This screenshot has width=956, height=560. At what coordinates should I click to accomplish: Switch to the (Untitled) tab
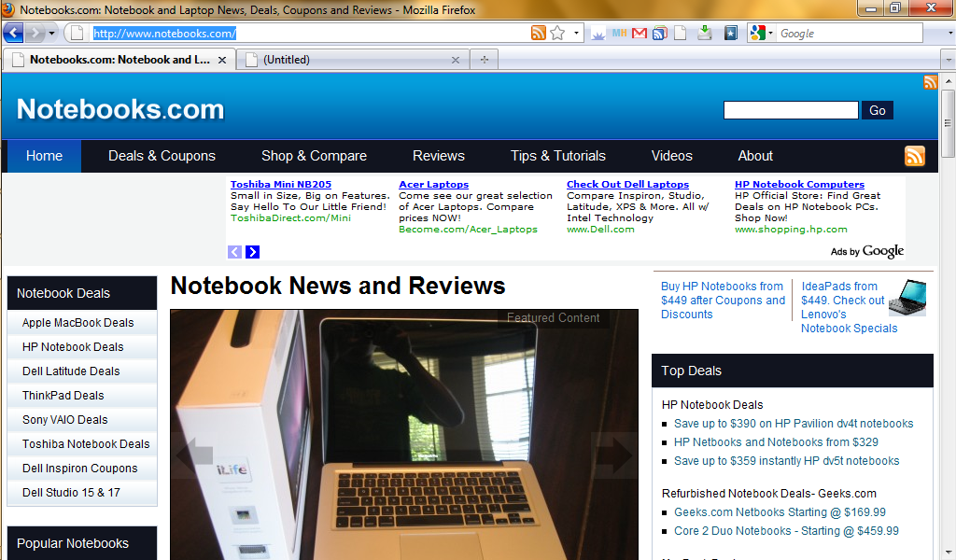pos(353,60)
